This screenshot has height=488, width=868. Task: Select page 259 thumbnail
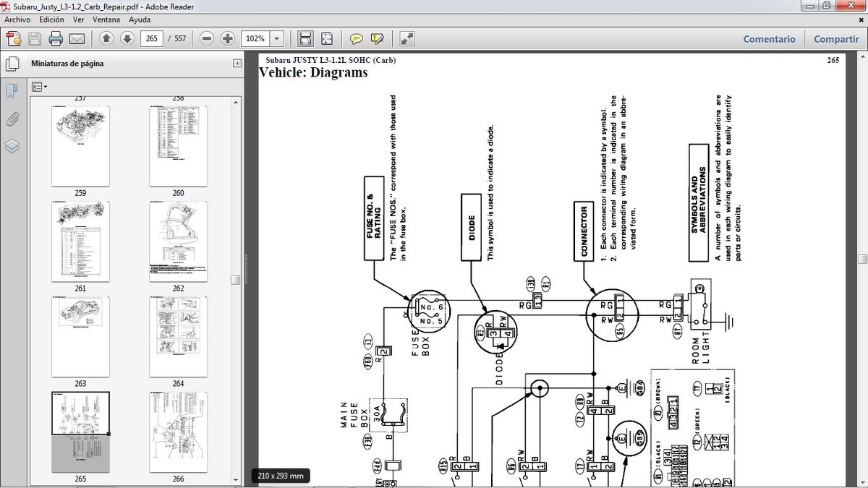[80, 147]
